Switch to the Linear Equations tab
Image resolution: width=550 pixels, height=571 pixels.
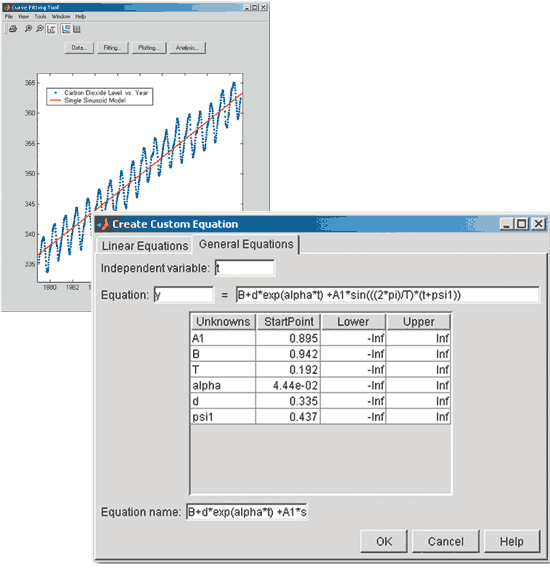(145, 246)
